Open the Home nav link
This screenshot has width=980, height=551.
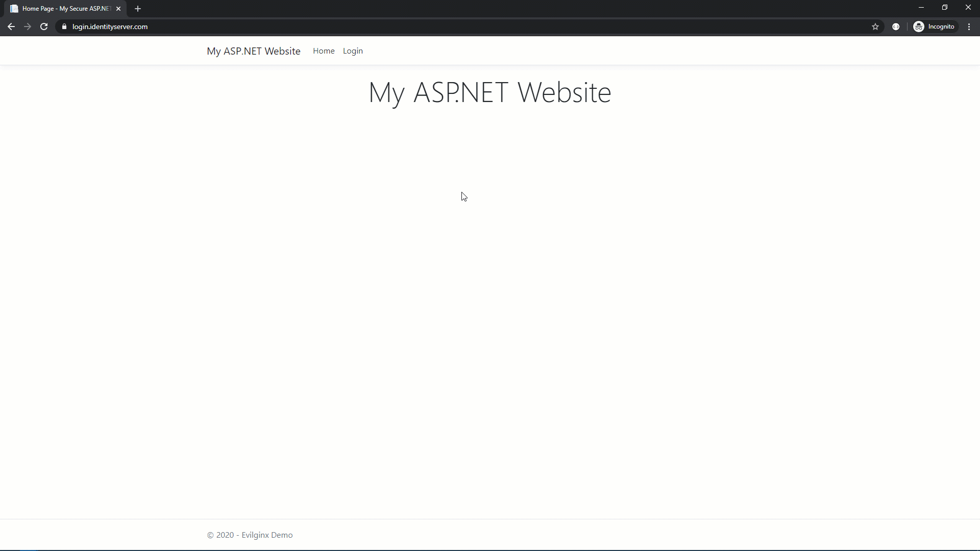coord(324,51)
